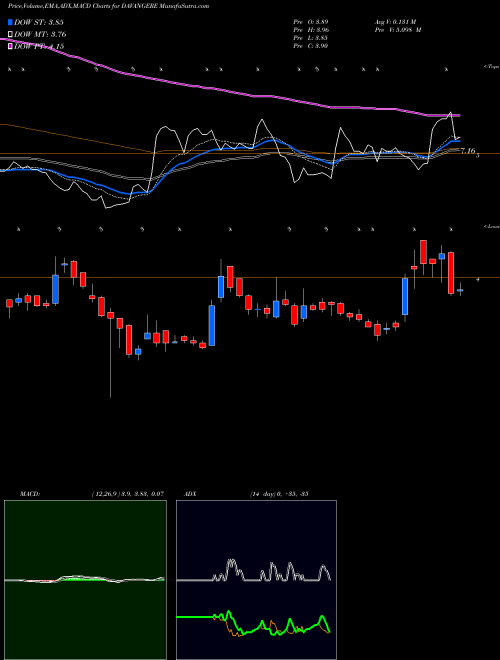Click the 'ADX' panel heading
The image size is (500, 660).
pyautogui.click(x=191, y=494)
